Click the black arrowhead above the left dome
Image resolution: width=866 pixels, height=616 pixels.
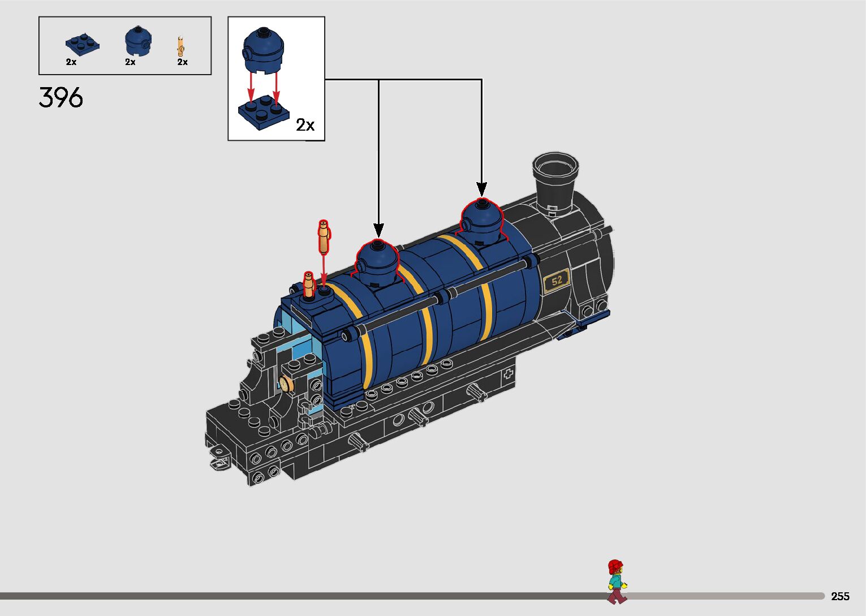click(x=378, y=230)
